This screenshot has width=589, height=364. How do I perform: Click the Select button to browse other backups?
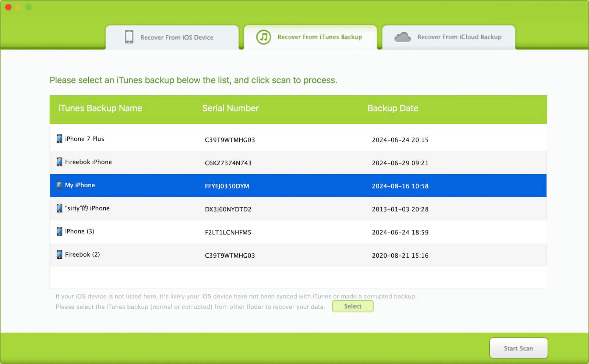(x=353, y=306)
